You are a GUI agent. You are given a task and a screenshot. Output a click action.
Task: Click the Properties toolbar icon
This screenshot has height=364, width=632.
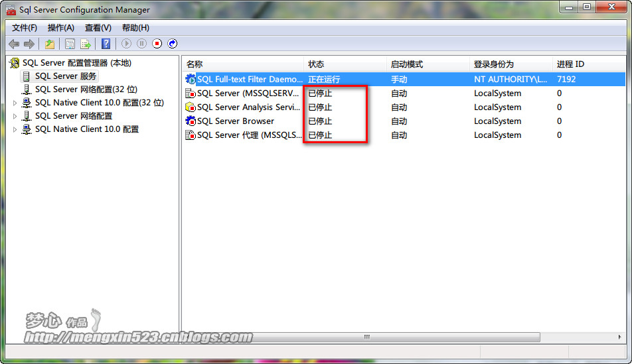(x=70, y=44)
